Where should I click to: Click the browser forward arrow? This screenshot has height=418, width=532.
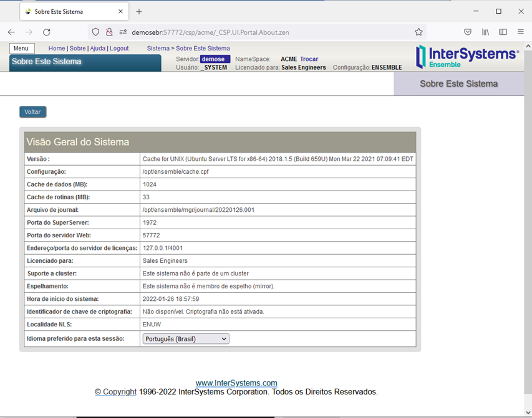click(29, 32)
